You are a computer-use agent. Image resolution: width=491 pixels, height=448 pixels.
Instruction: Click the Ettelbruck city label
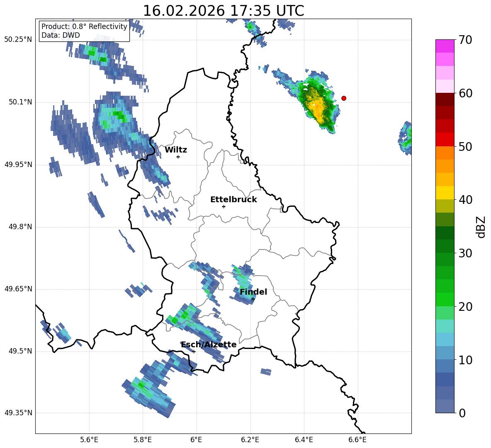click(x=233, y=200)
